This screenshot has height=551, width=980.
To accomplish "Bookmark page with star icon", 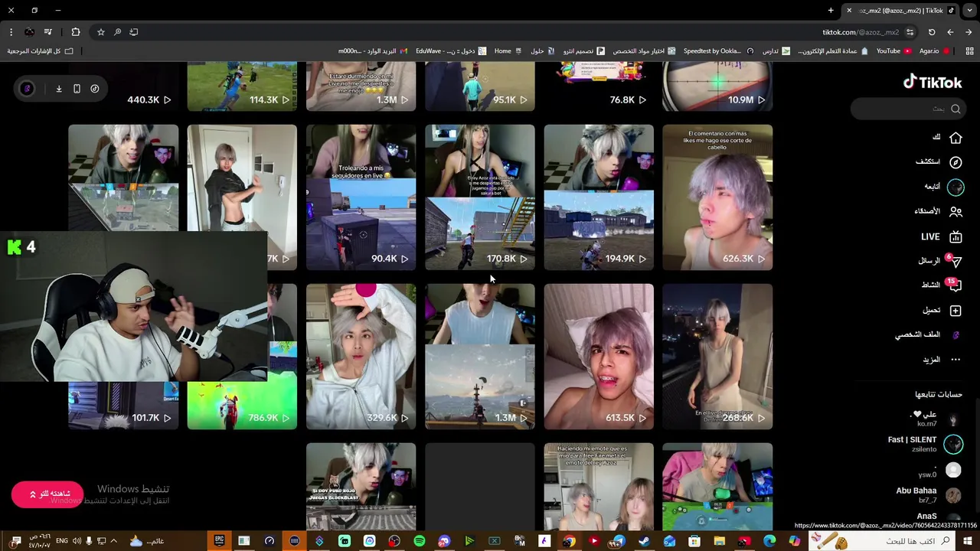I will (x=100, y=32).
